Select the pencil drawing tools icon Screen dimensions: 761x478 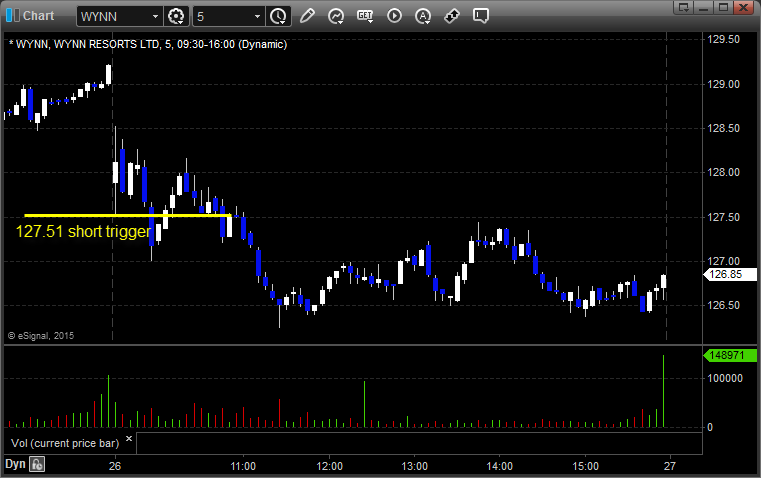point(307,16)
